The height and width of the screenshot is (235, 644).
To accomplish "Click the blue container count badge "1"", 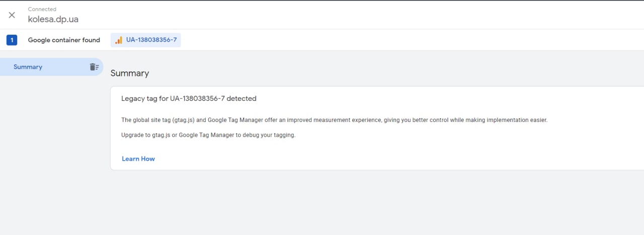I will click(12, 40).
